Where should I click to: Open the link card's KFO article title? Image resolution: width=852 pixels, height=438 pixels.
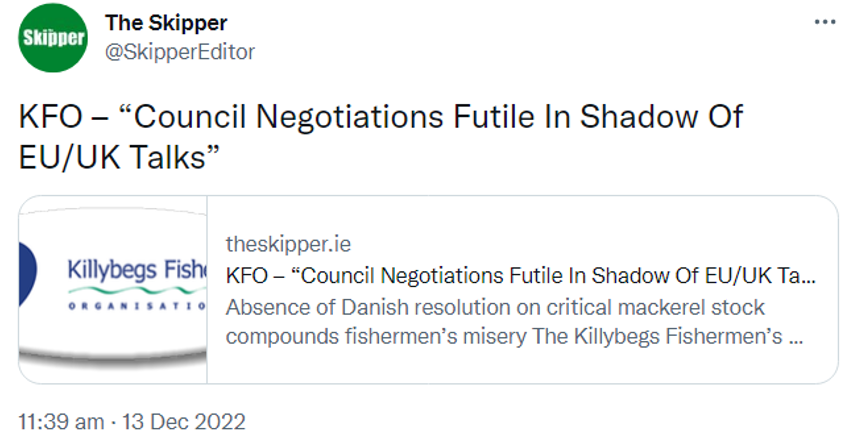[x=520, y=276]
